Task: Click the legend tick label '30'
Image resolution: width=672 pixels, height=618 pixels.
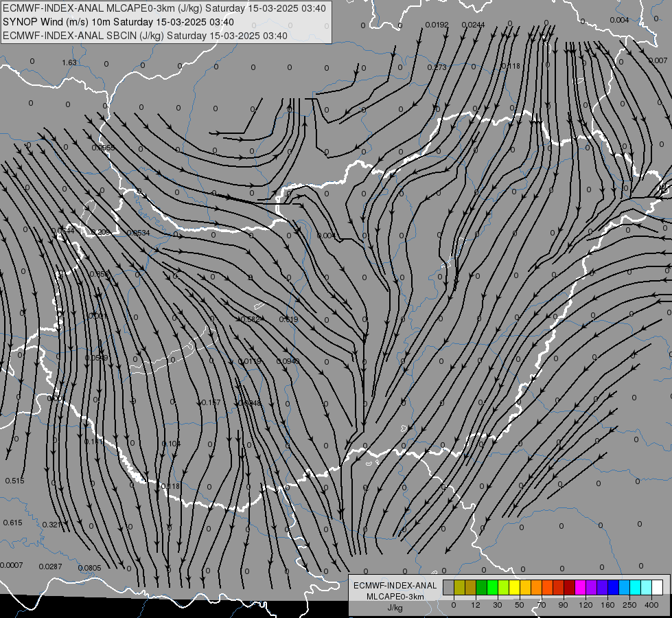Action: coord(498,605)
